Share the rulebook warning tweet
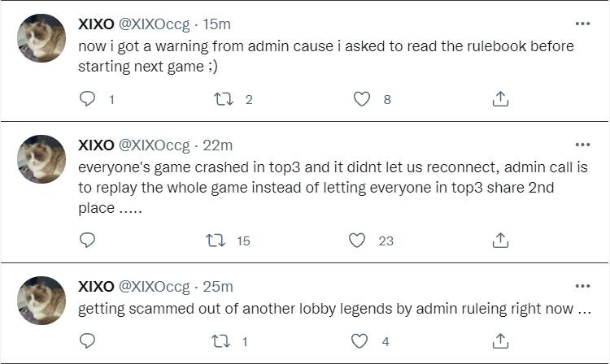The width and height of the screenshot is (610, 364). [x=501, y=99]
